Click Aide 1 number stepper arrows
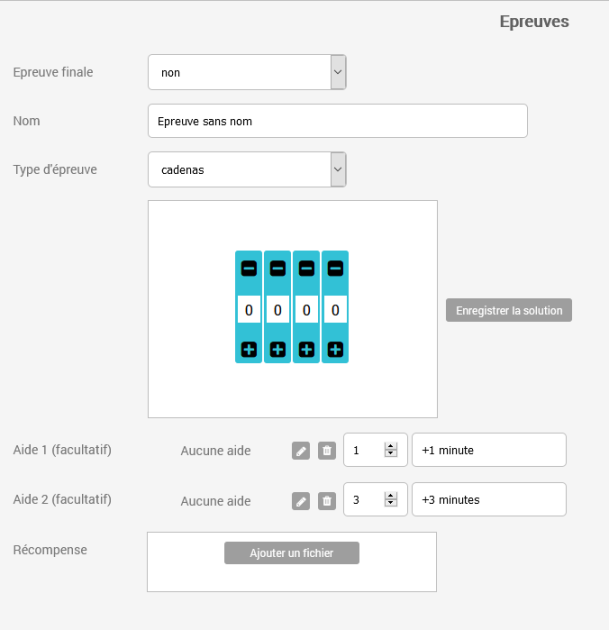 point(391,450)
